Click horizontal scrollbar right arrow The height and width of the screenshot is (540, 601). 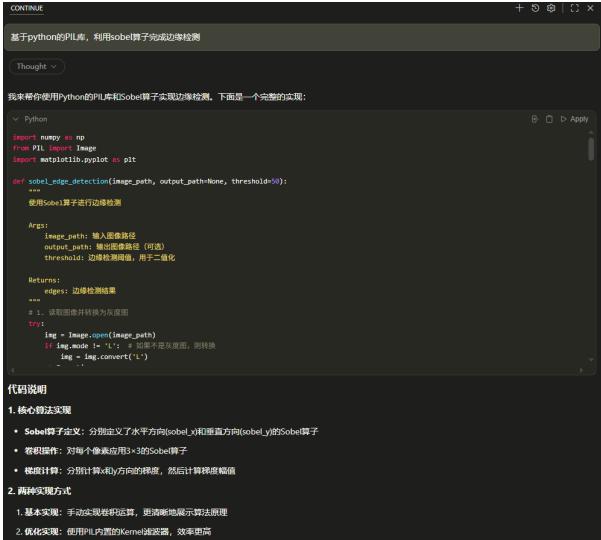(581, 371)
